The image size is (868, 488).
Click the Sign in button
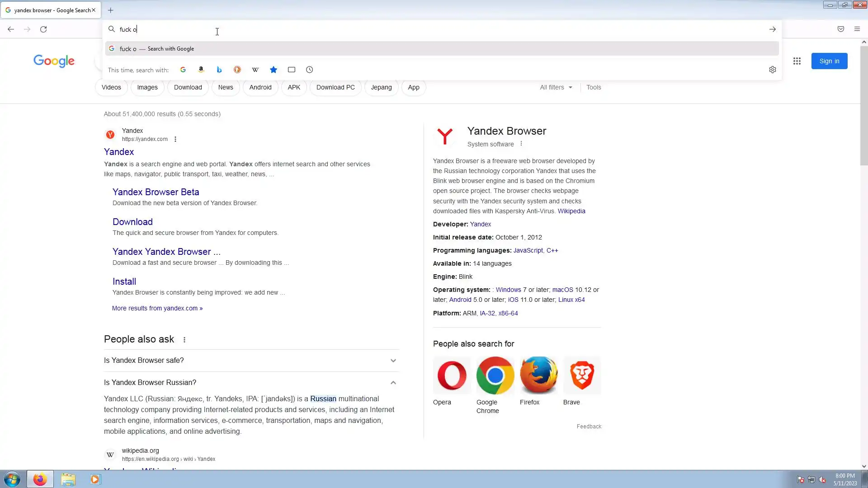coord(829,61)
